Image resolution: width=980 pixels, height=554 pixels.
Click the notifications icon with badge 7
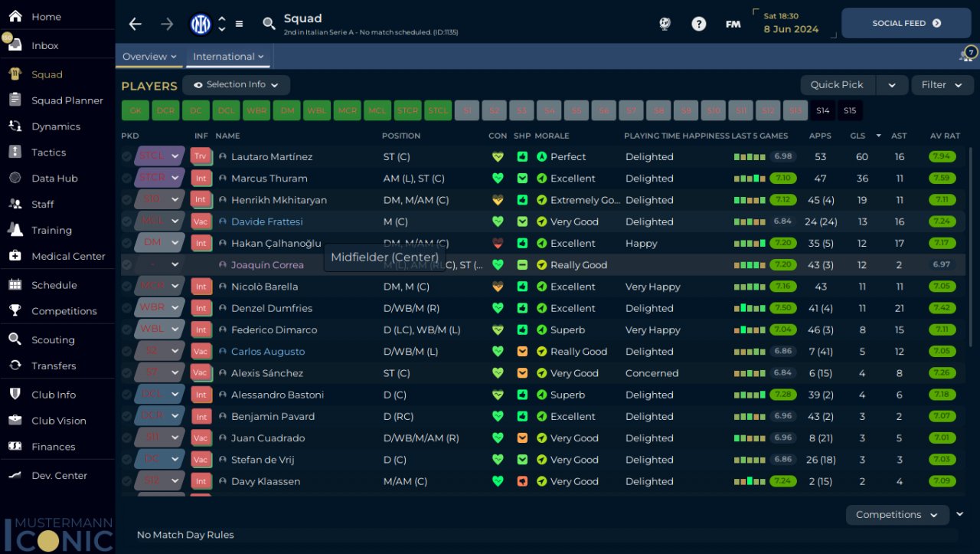pos(968,55)
